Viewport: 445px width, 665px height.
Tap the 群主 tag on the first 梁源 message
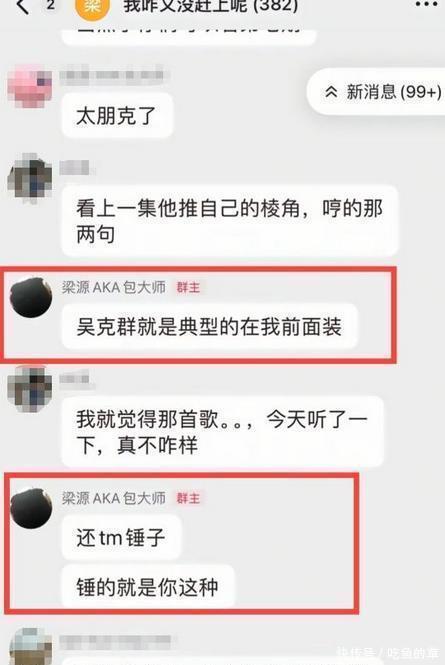tap(188, 288)
